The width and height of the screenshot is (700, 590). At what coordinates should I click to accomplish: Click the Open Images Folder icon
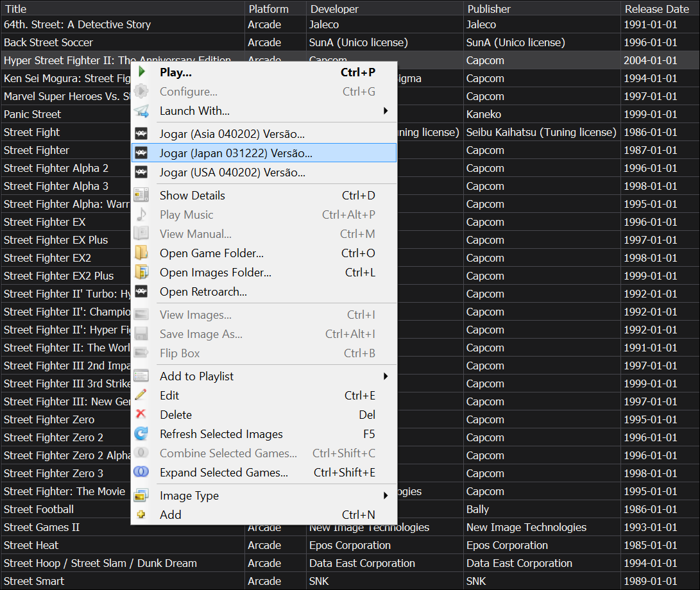[x=141, y=272]
